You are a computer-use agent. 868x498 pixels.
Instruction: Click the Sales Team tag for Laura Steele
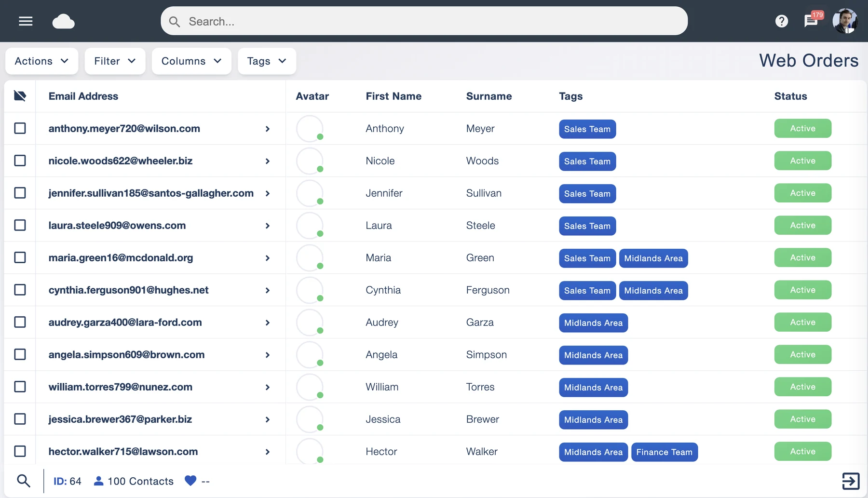(587, 226)
